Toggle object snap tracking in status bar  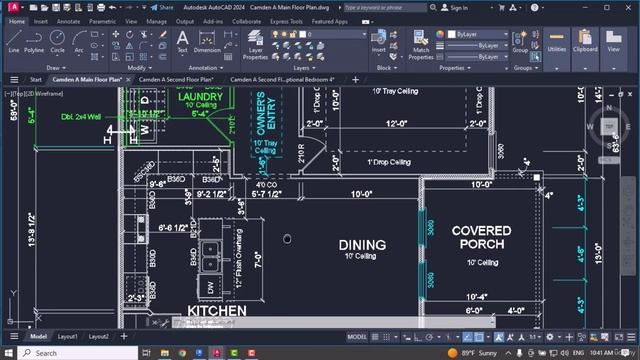pos(468,337)
